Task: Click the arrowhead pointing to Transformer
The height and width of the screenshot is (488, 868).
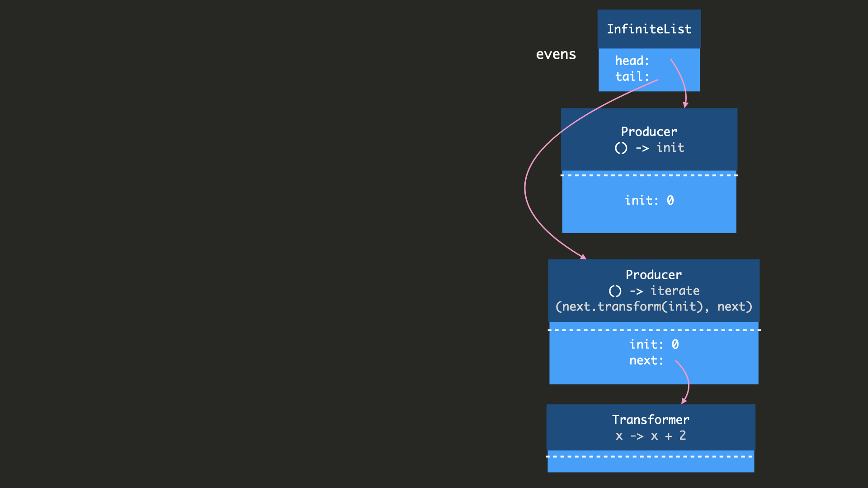Action: [684, 401]
